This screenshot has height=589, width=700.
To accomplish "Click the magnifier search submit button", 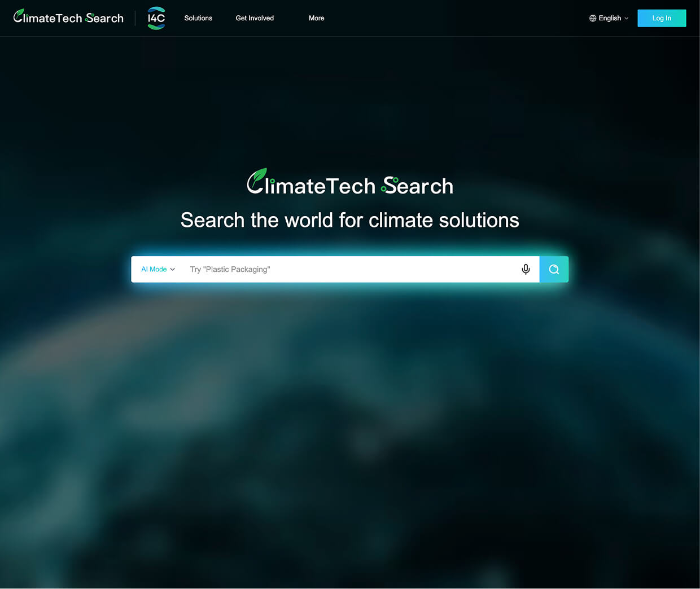I will pyautogui.click(x=554, y=269).
